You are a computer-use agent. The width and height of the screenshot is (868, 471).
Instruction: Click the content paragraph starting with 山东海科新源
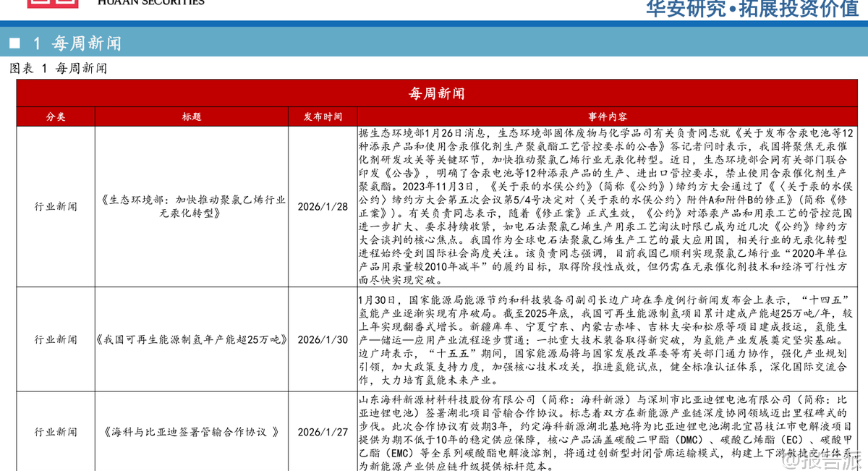point(608,432)
